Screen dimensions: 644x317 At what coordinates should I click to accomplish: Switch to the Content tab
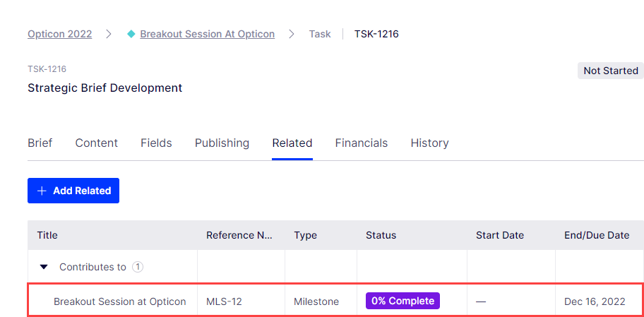(97, 143)
